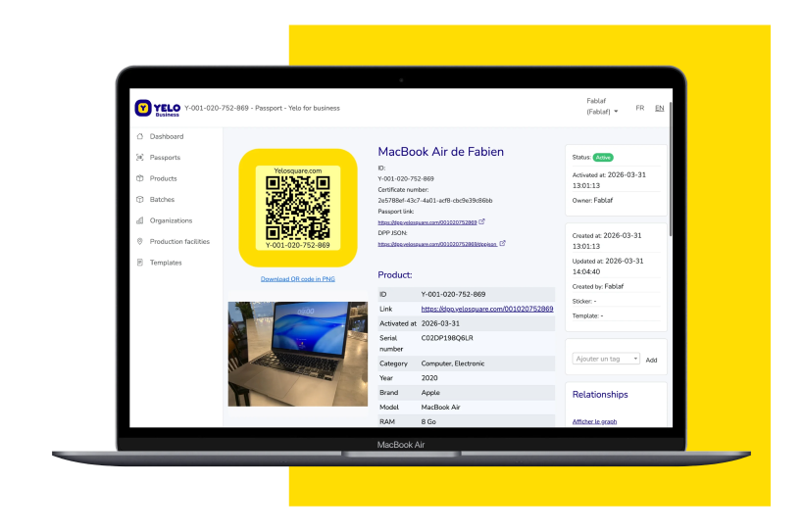Click the Add tag button
The image size is (803, 532).
651,361
